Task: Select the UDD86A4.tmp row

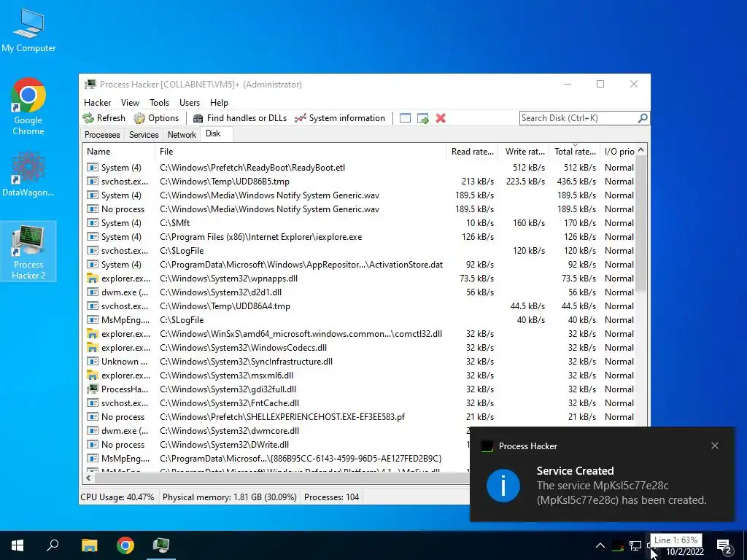Action: pos(360,306)
